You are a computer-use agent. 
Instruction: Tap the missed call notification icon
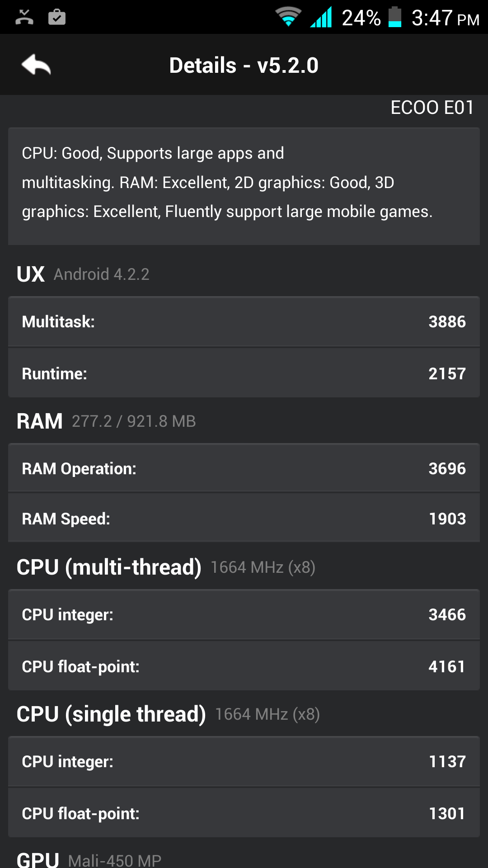pos(24,17)
